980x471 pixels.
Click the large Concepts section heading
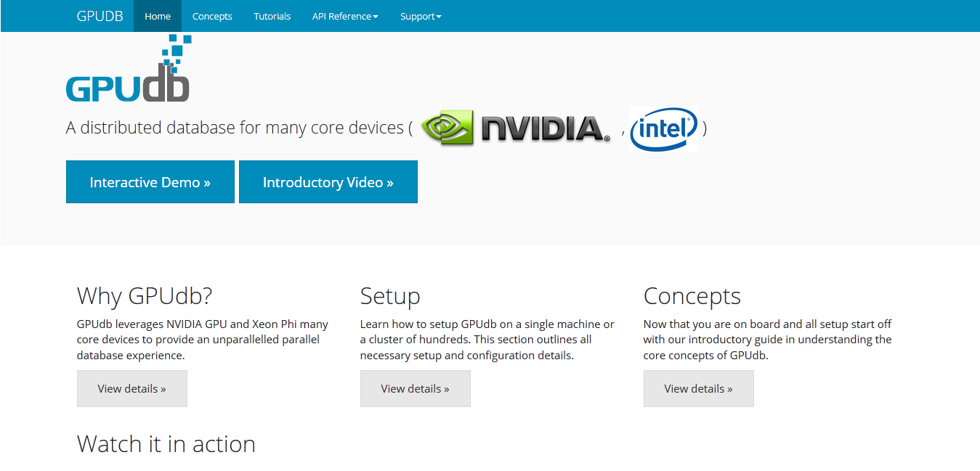692,296
